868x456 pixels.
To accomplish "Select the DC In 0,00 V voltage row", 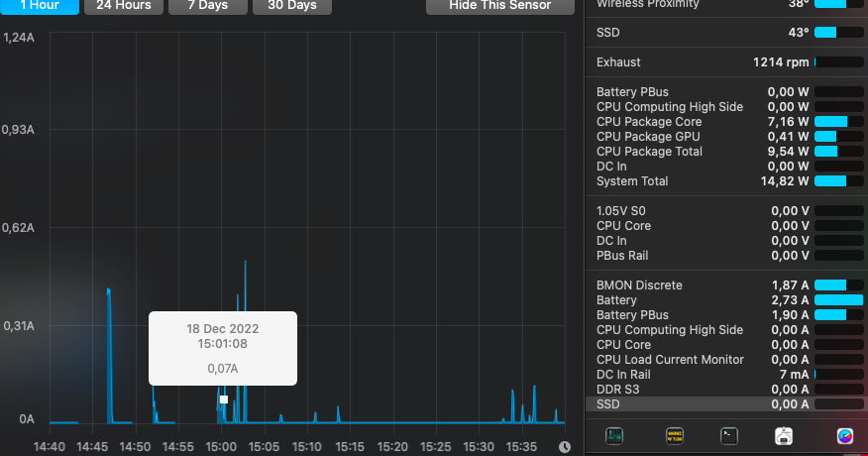I will point(726,241).
